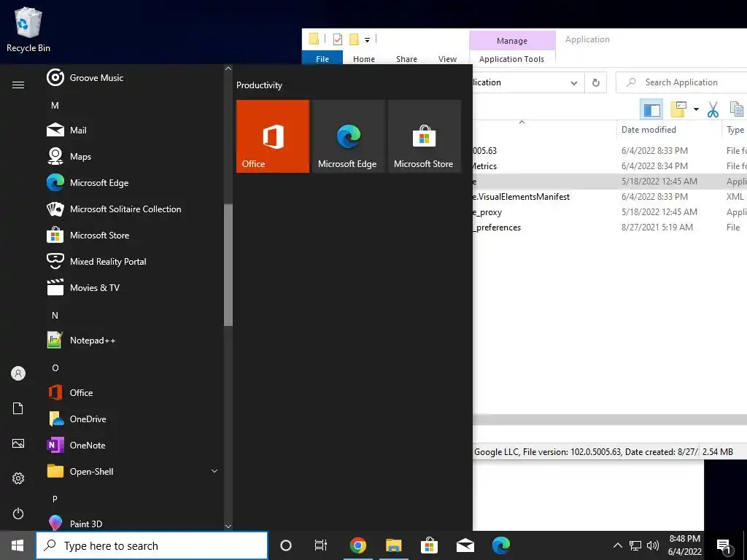Open Microsoft Store in the apps list
747x560 pixels.
click(133, 236)
